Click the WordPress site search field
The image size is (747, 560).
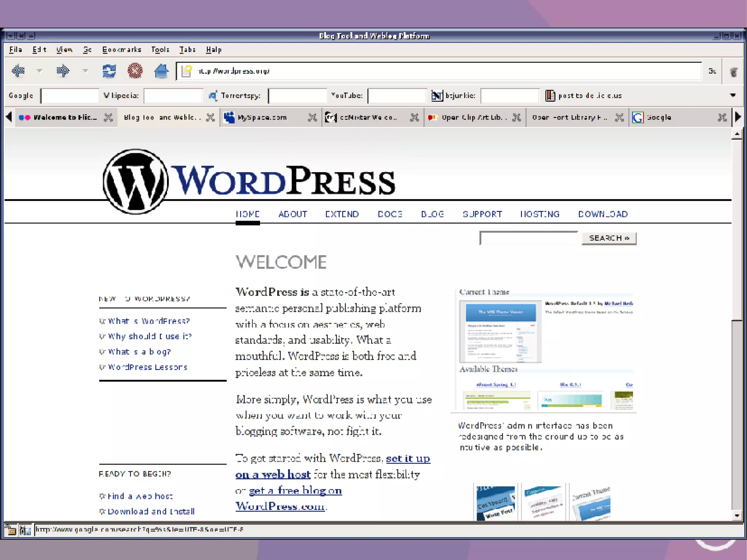click(x=528, y=238)
